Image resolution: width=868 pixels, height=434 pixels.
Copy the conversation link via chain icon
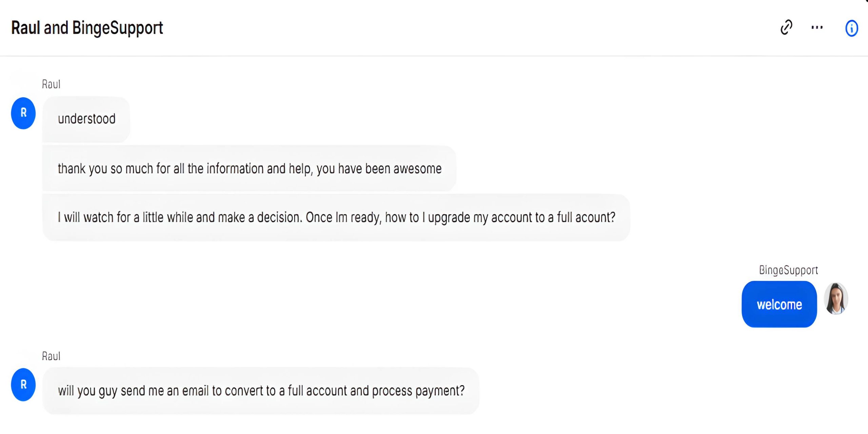(x=786, y=27)
